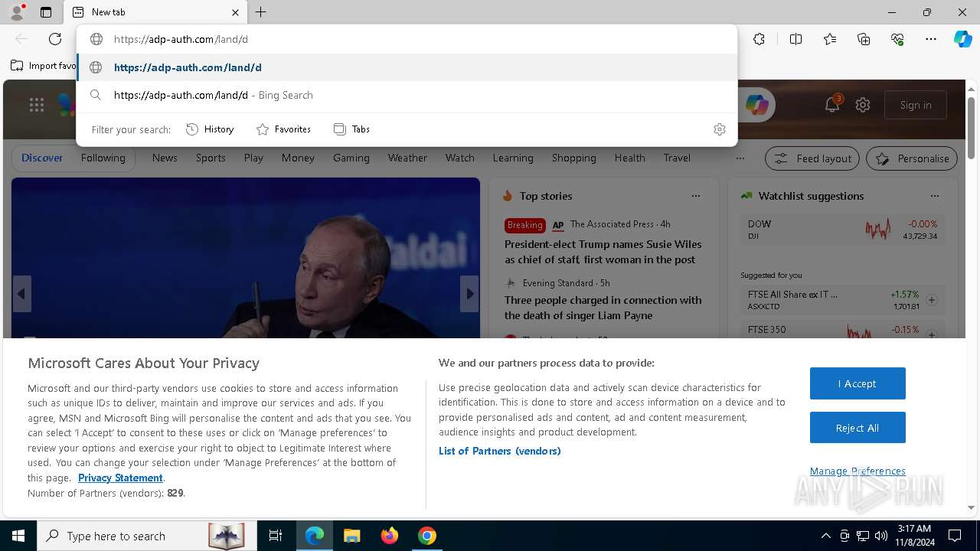Add FTSE 350 to watchlist
Image resolution: width=980 pixels, height=551 pixels.
pyautogui.click(x=932, y=334)
